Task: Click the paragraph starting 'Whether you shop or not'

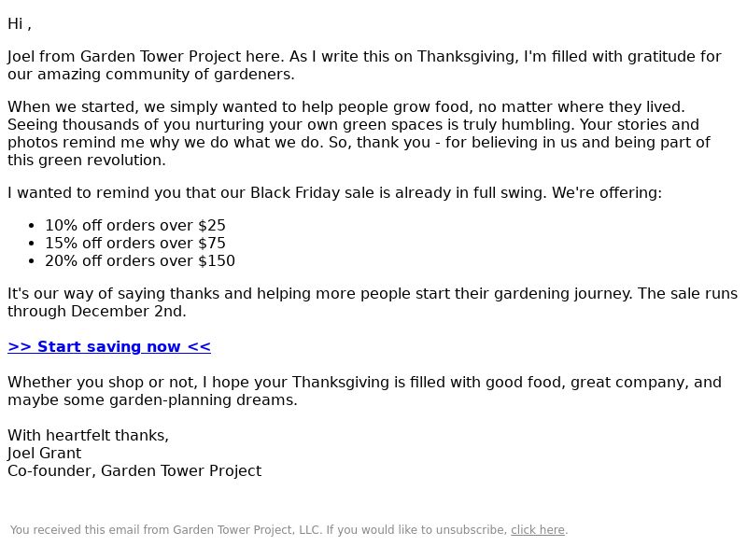Action: (x=364, y=391)
